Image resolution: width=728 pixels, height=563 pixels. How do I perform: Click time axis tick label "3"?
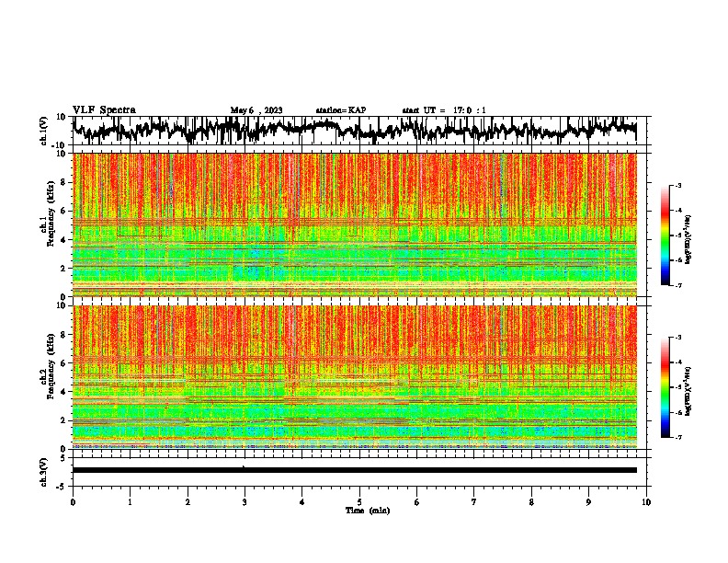[x=245, y=502]
